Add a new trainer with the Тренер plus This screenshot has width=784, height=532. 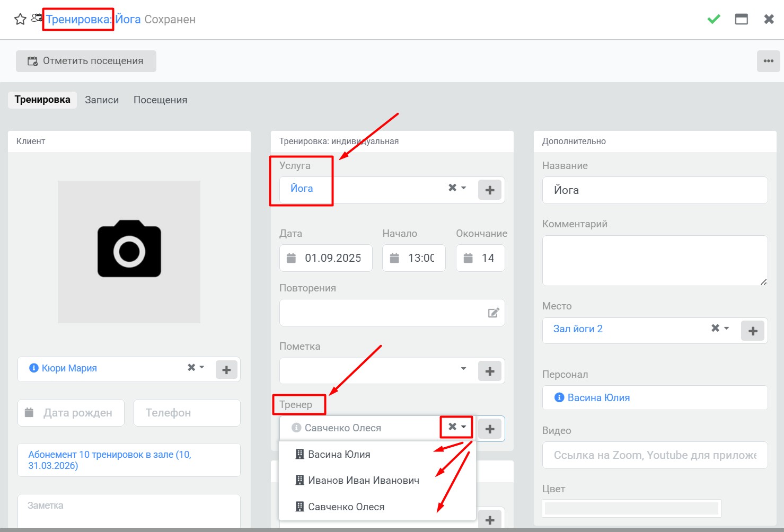pyautogui.click(x=490, y=429)
